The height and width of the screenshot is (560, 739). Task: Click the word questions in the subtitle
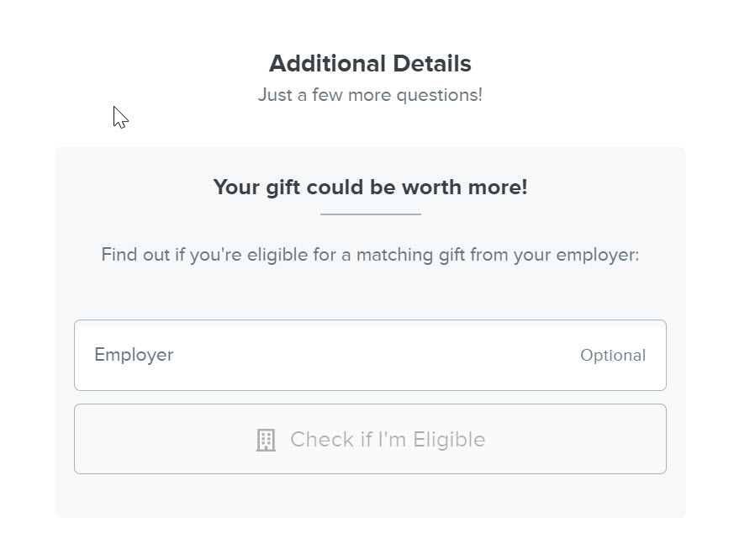pos(439,95)
